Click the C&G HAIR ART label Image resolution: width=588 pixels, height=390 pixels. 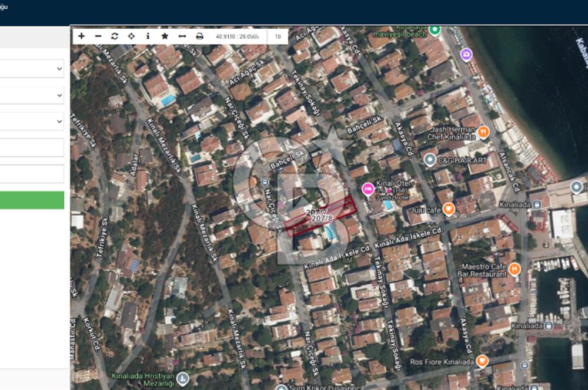click(462, 160)
